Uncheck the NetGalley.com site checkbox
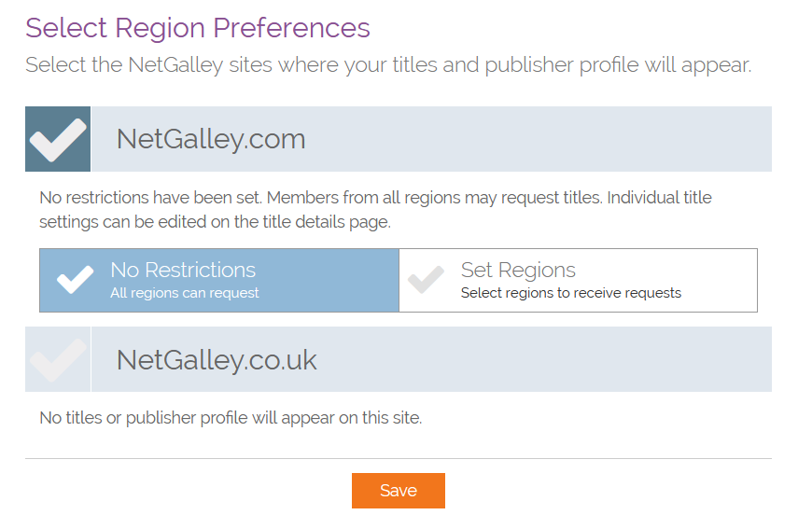This screenshot has width=812, height=515. pos(58,139)
